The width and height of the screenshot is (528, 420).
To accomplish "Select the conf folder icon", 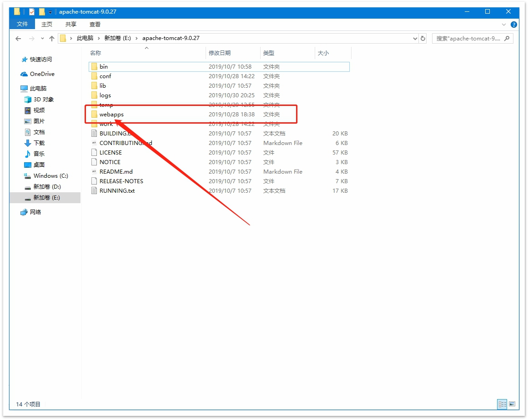I will pos(94,76).
